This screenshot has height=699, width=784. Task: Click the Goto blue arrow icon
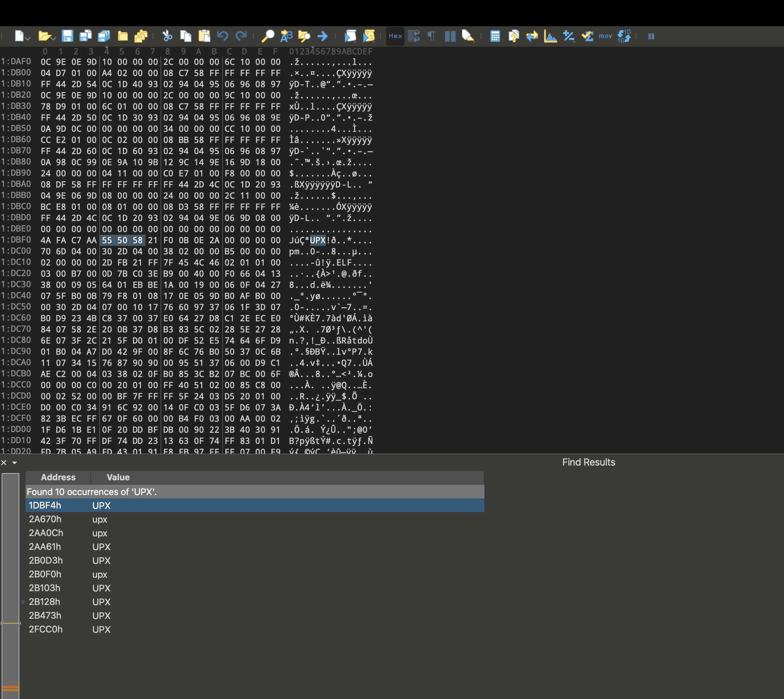pos(323,36)
